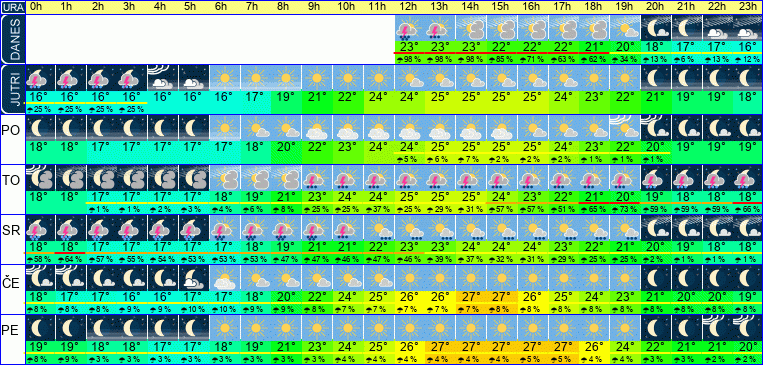Click the 73 % rain probability at TO 19h
763x365 pixels.
pyautogui.click(x=625, y=209)
